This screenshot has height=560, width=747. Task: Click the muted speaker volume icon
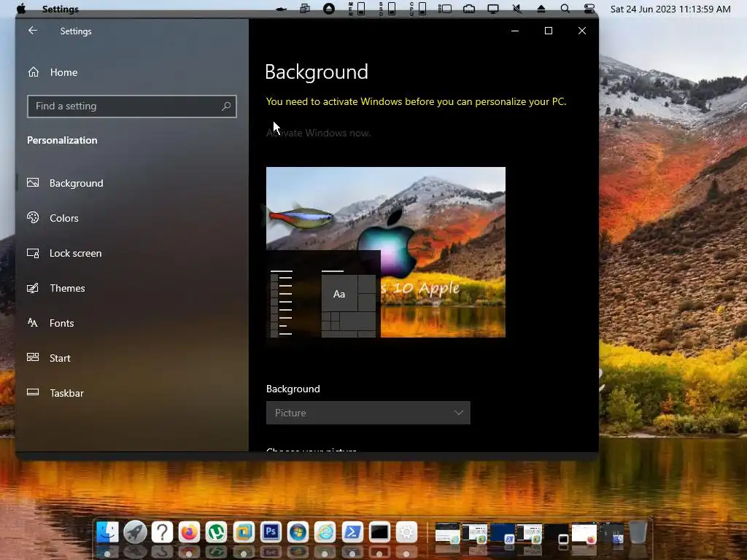[517, 9]
